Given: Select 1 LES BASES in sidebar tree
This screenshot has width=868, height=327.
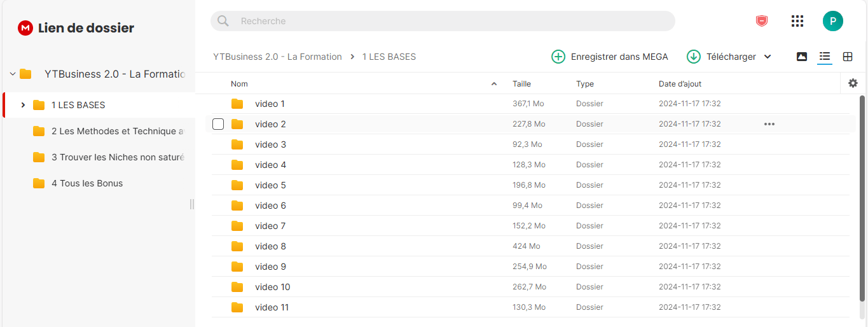Looking at the screenshot, I should click(99, 105).
